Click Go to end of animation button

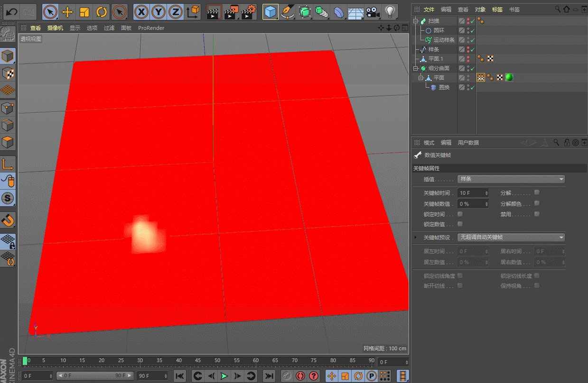pos(269,376)
